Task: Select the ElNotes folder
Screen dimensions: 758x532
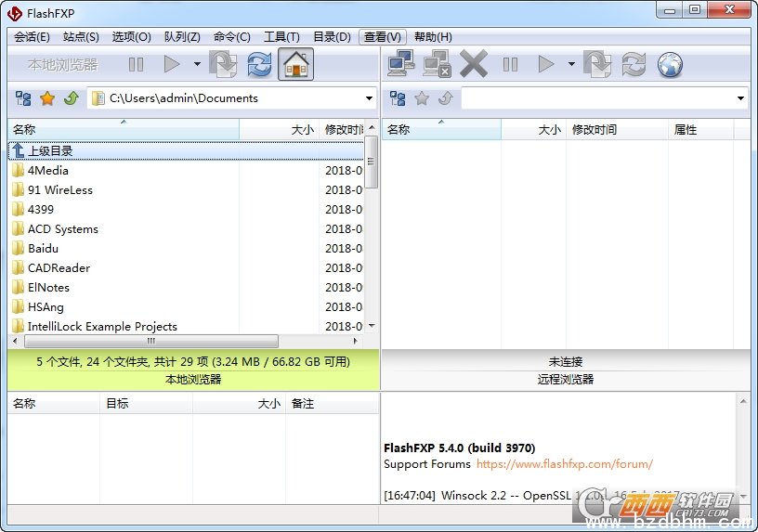Action: point(48,288)
